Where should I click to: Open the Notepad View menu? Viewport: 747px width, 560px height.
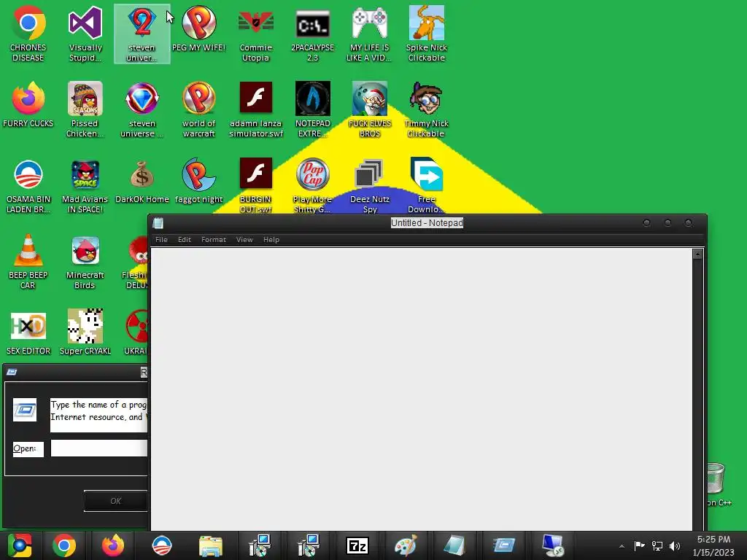click(x=244, y=239)
